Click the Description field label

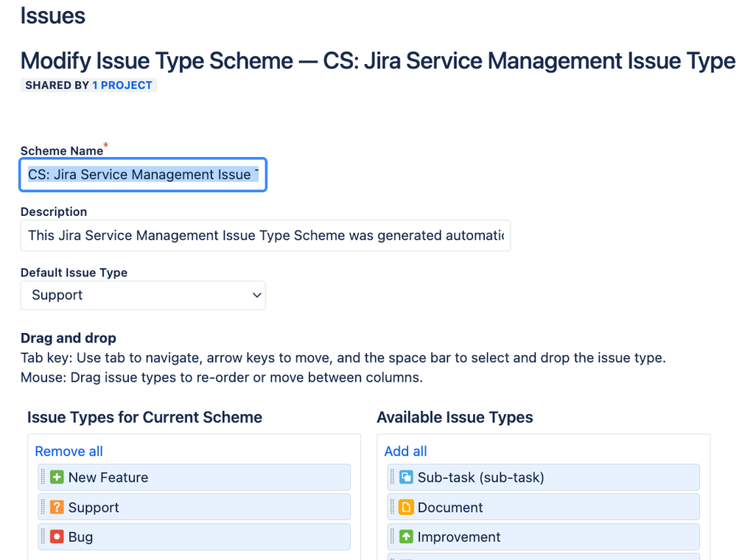tap(54, 211)
